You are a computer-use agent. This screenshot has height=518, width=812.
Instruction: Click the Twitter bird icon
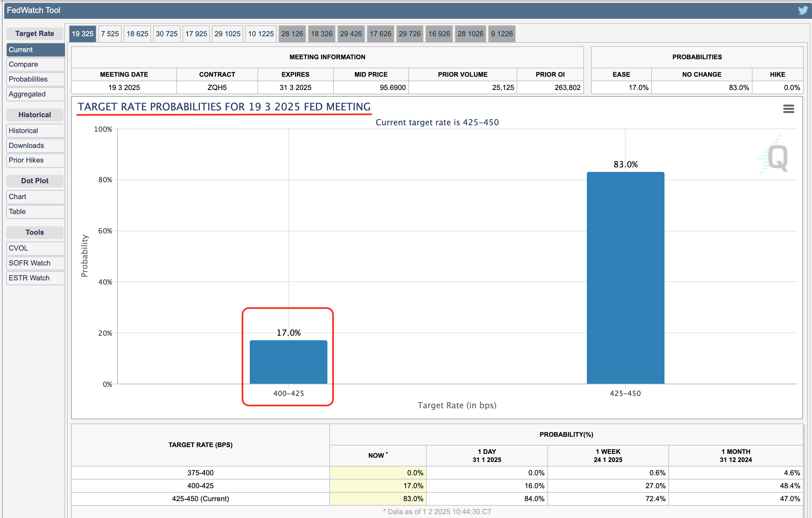803,10
